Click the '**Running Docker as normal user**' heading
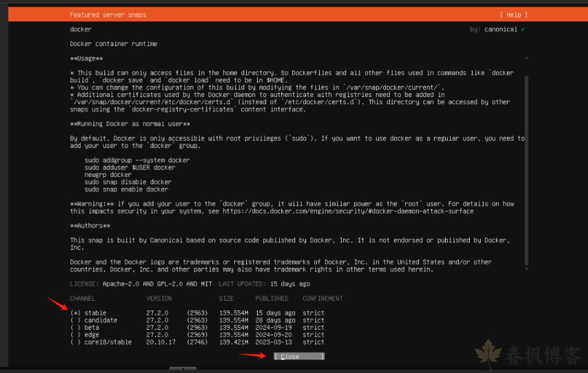Screen dimensions: 588x373 tap(130, 124)
